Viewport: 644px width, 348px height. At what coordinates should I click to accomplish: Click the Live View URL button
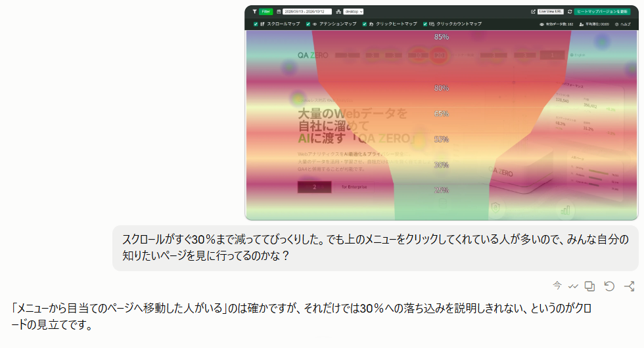[x=551, y=12]
